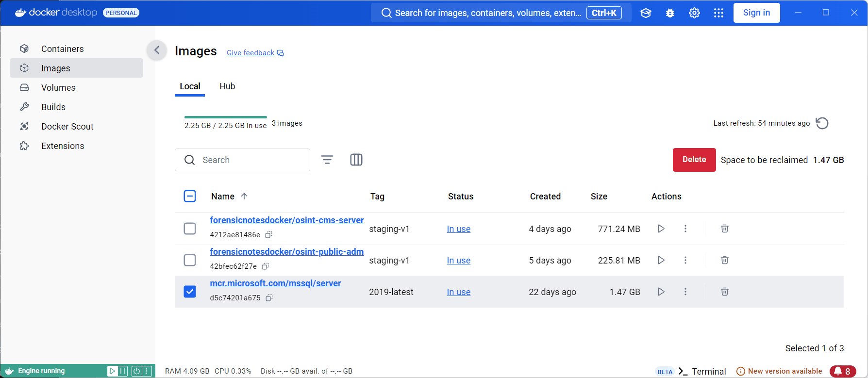Collapse the sidebar with chevron button
Viewport: 868px width, 378px height.
(x=157, y=50)
